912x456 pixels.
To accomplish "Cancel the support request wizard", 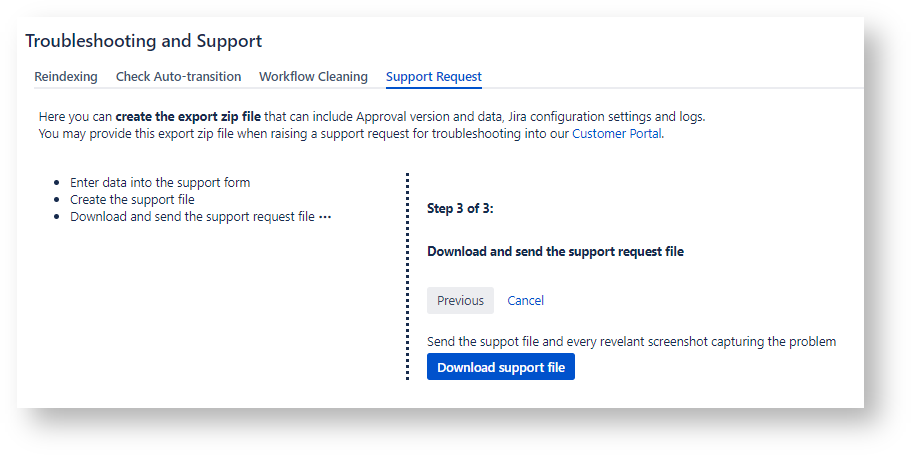I will tap(525, 301).
